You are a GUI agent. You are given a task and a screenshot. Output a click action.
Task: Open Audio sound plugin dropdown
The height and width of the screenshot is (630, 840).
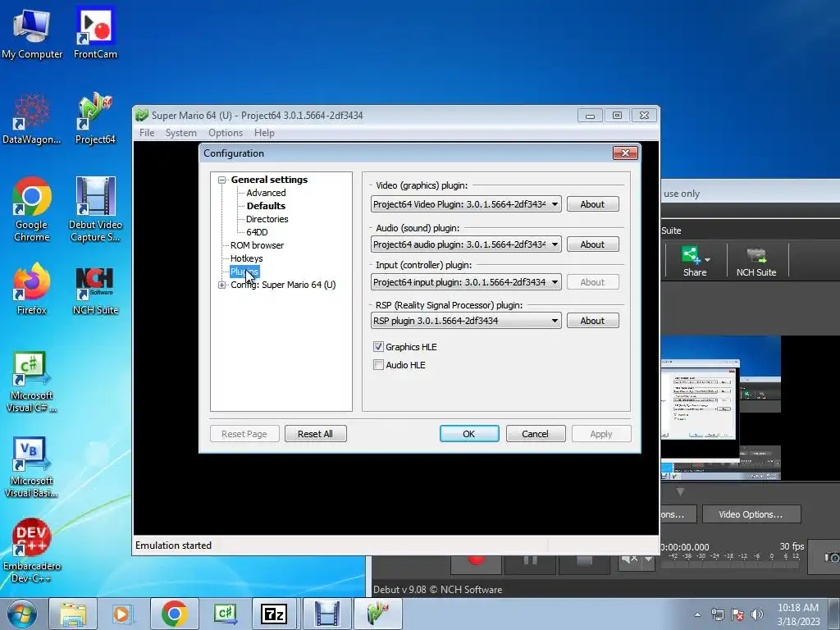tap(466, 244)
